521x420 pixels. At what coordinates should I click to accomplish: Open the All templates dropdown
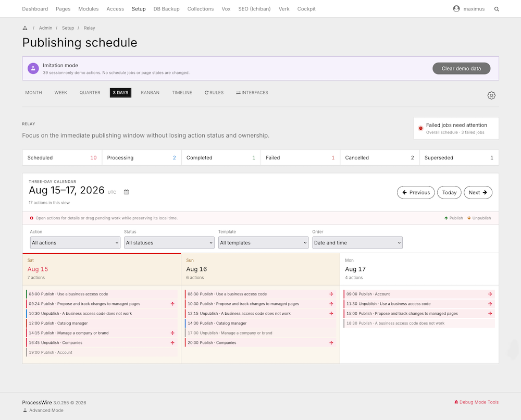click(263, 242)
